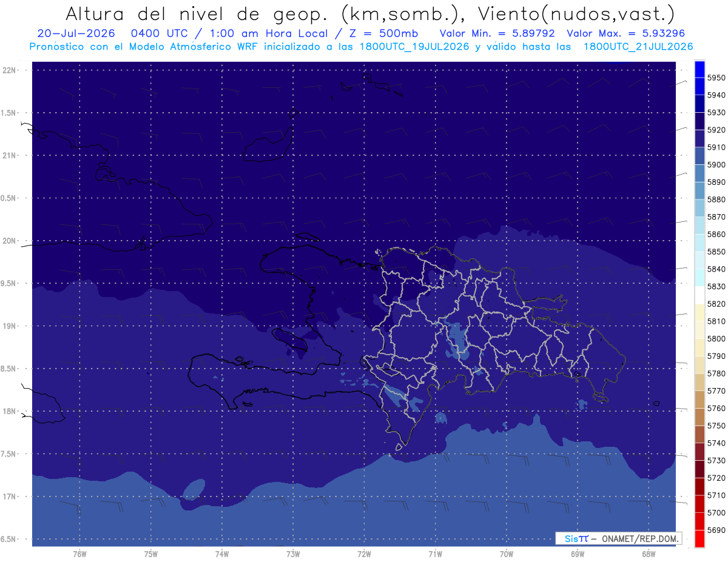
Task: Click the red legend swatch below 5690
Action: coord(699,538)
